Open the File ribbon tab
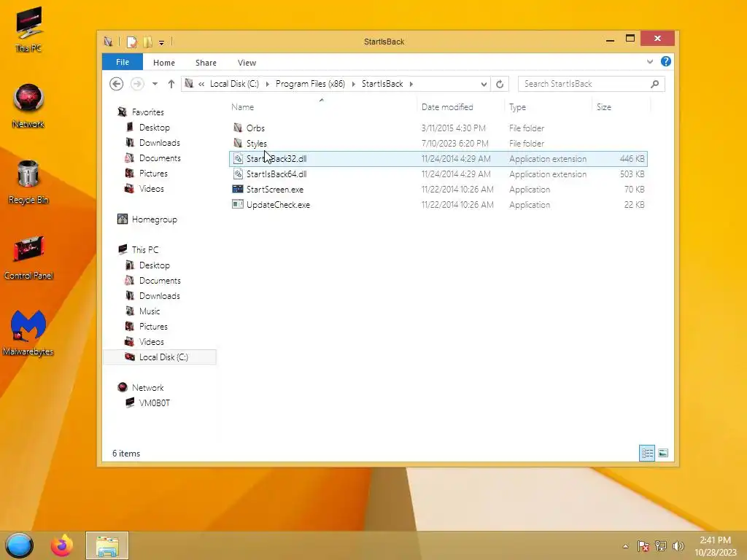747x560 pixels. 123,63
